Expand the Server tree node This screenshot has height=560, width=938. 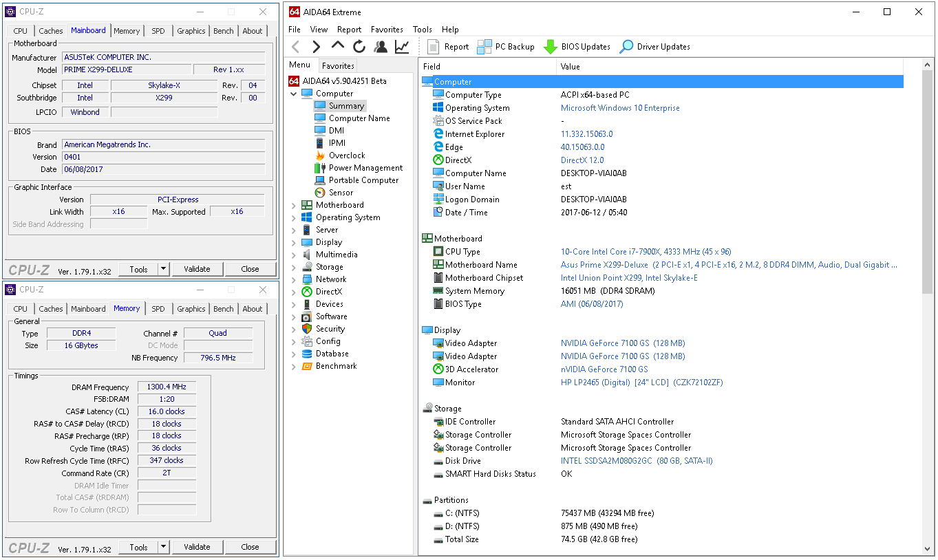(x=294, y=230)
